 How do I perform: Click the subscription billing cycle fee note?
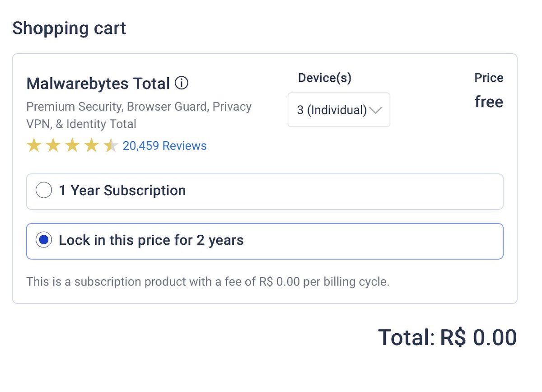[x=208, y=282]
